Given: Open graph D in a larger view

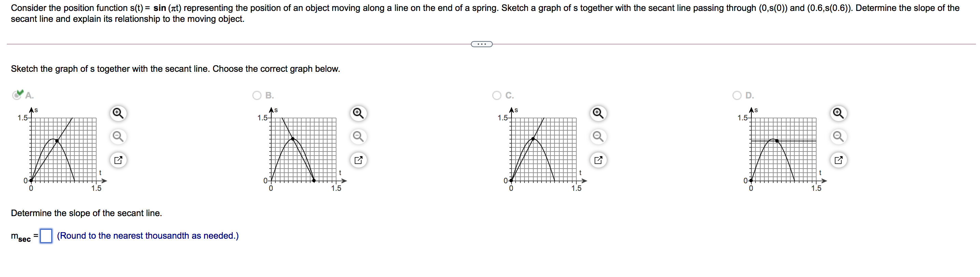Looking at the screenshot, I should (x=838, y=160).
